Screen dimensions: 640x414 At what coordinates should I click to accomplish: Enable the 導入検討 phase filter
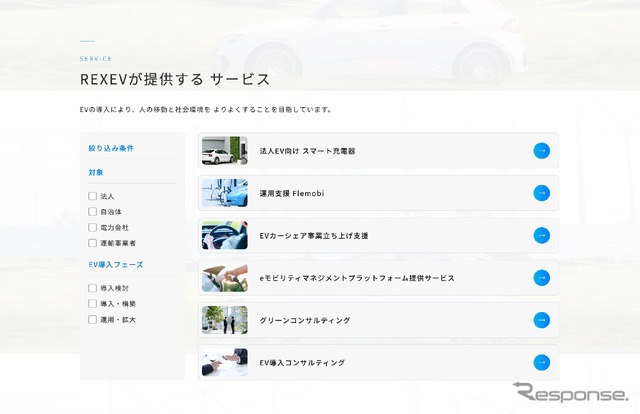[93, 288]
